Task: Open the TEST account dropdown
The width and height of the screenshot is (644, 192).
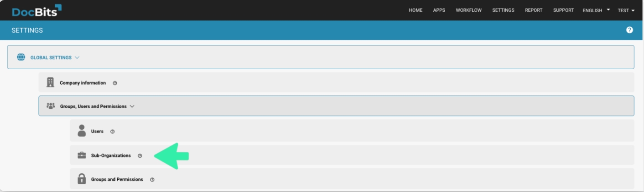Action: click(626, 10)
